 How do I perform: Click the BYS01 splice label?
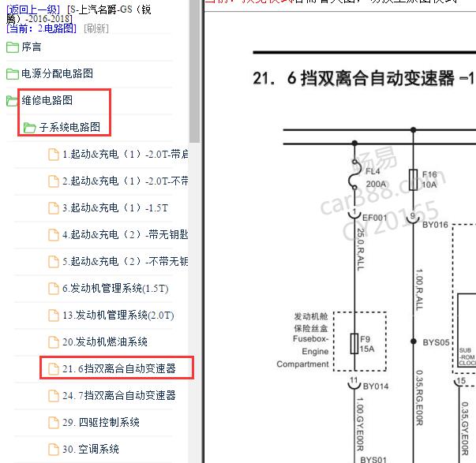[373, 459]
